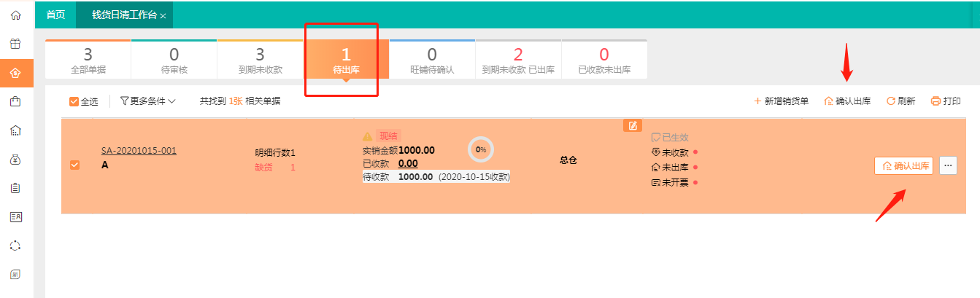The width and height of the screenshot is (980, 298).
Task: Uncheck the SA-20201015-001 row checkbox
Action: click(74, 165)
